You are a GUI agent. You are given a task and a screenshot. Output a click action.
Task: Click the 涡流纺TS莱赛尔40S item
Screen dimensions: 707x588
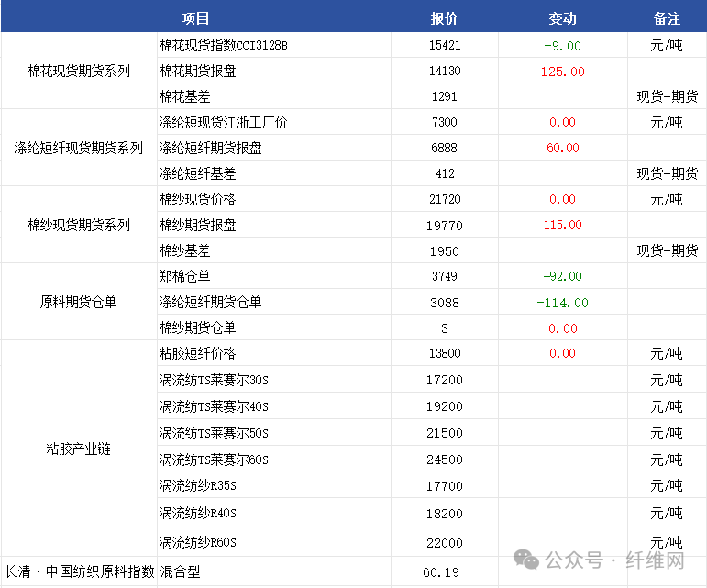214,406
